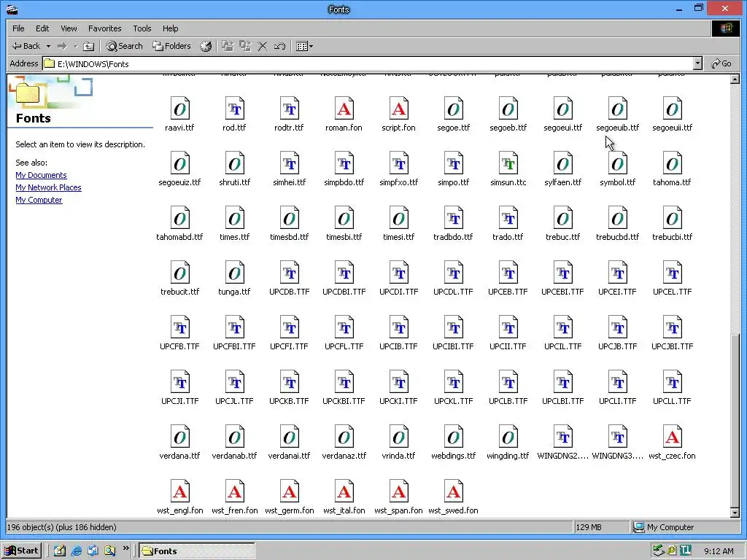Click the Forward arrow toolbar button
The image size is (747, 560).
point(62,46)
